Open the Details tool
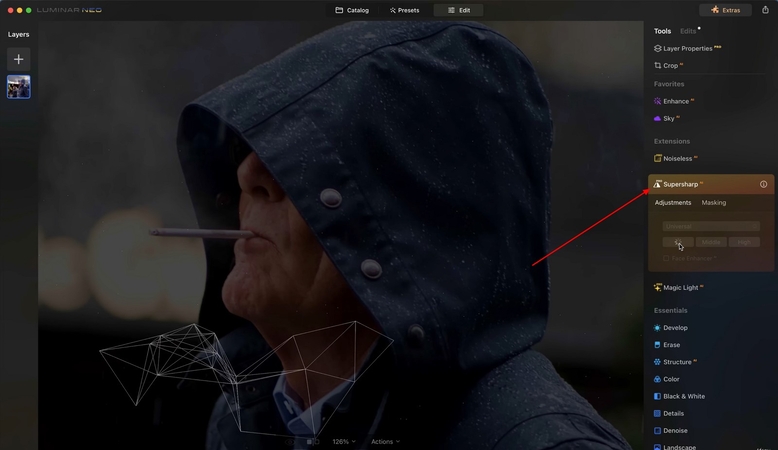This screenshot has height=450, width=778. click(x=668, y=413)
